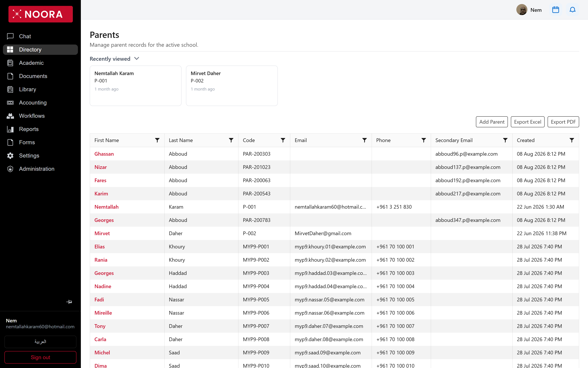Click phone +961 3 251 830
The width and height of the screenshot is (588, 368).
pyautogui.click(x=394, y=207)
